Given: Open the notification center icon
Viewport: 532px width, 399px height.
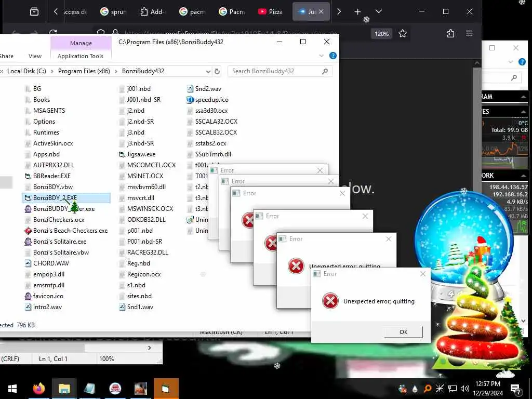Looking at the screenshot, I should tap(516, 389).
